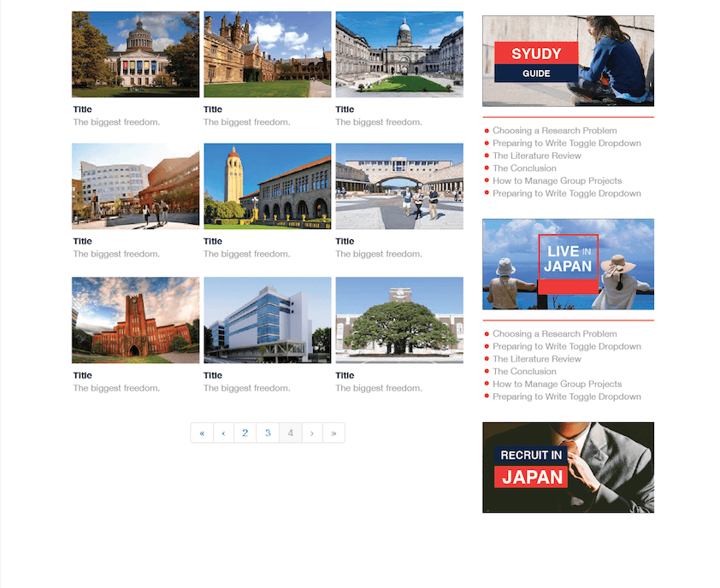Screen dimensions: 720x588
Task: Open pagination page 3
Action: point(268,432)
